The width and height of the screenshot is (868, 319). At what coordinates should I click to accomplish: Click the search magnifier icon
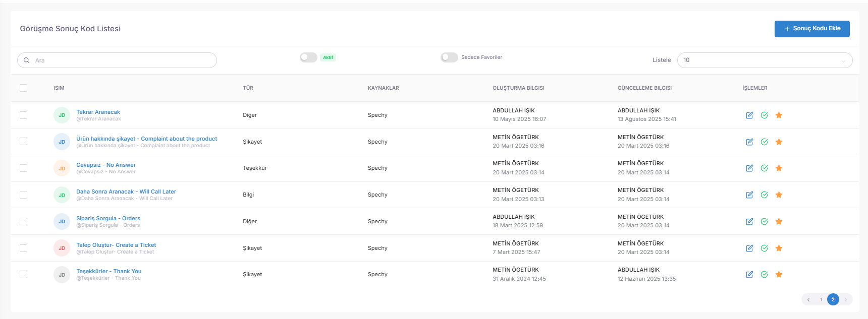point(27,60)
